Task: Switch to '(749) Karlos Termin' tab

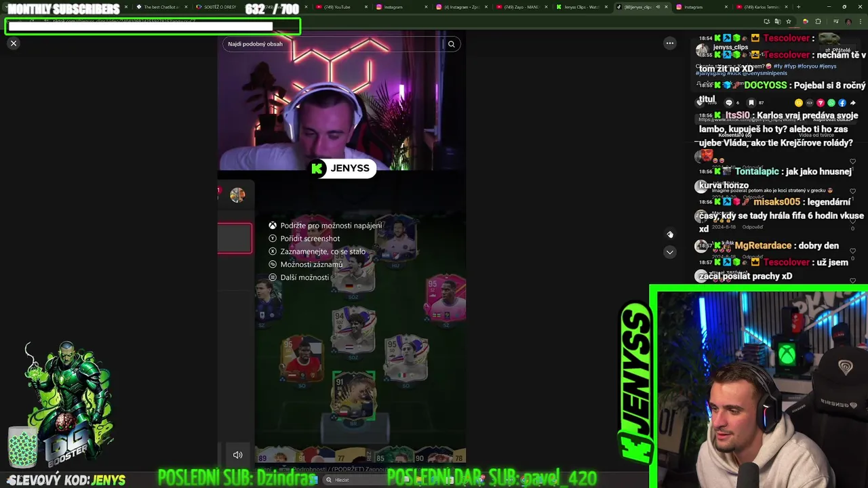Action: pyautogui.click(x=762, y=7)
